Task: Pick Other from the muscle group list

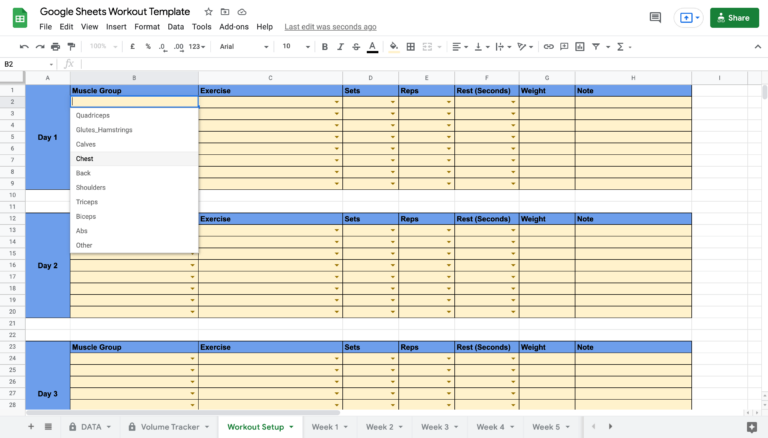Action: 134,245
